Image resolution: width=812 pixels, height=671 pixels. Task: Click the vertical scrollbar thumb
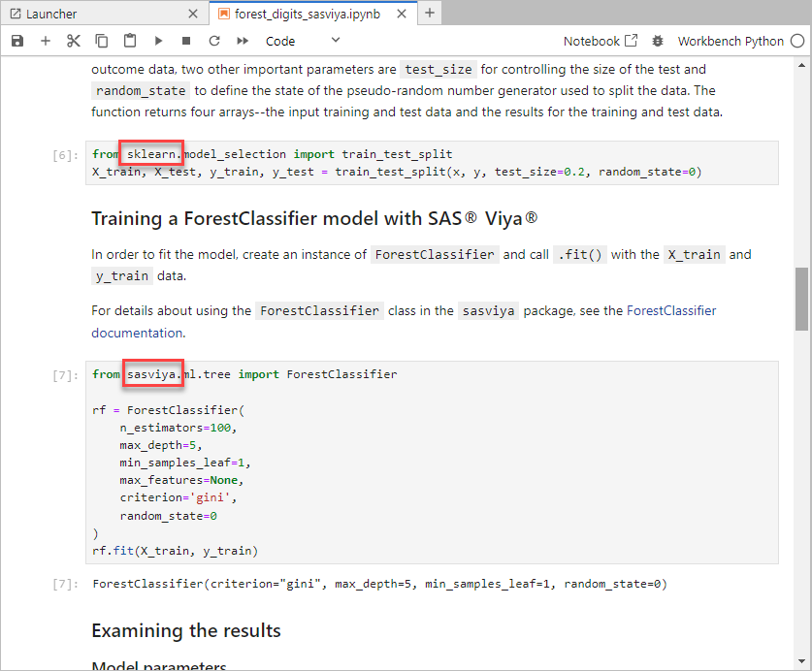pos(802,299)
